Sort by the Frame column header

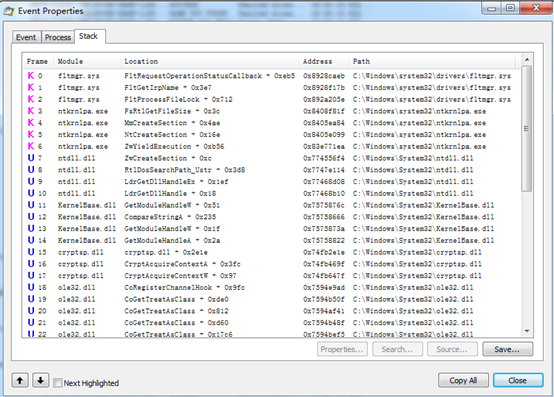pyautogui.click(x=37, y=61)
